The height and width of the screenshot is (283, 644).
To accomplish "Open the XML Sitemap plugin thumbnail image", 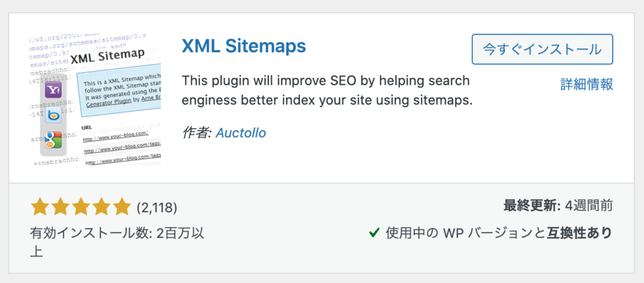I will [x=96, y=99].
